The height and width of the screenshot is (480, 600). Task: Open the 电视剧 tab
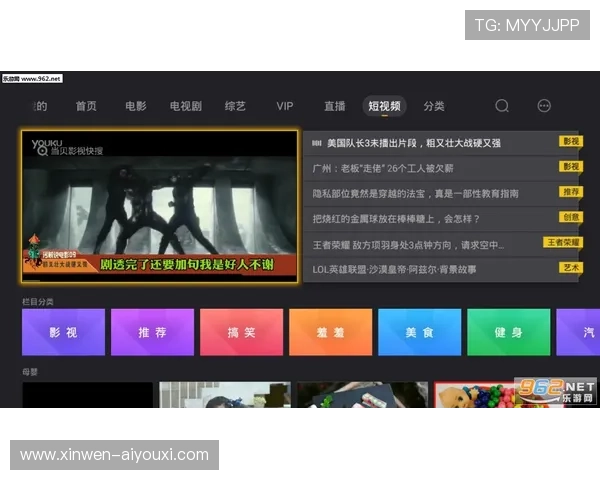click(186, 106)
